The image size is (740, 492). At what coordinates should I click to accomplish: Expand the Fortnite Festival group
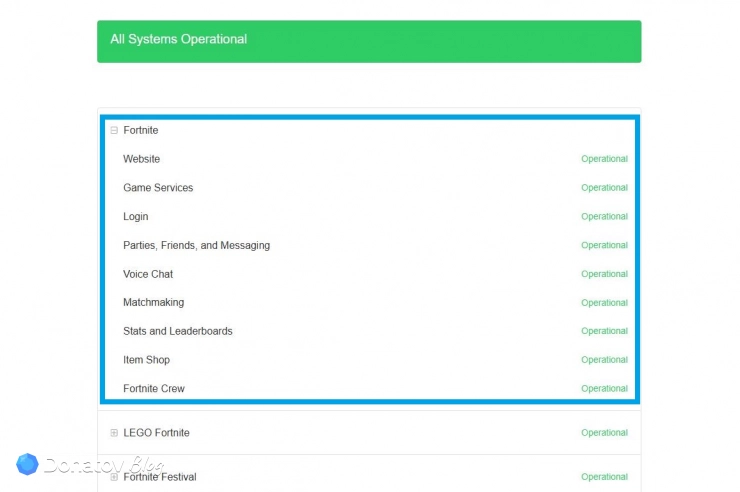(114, 477)
